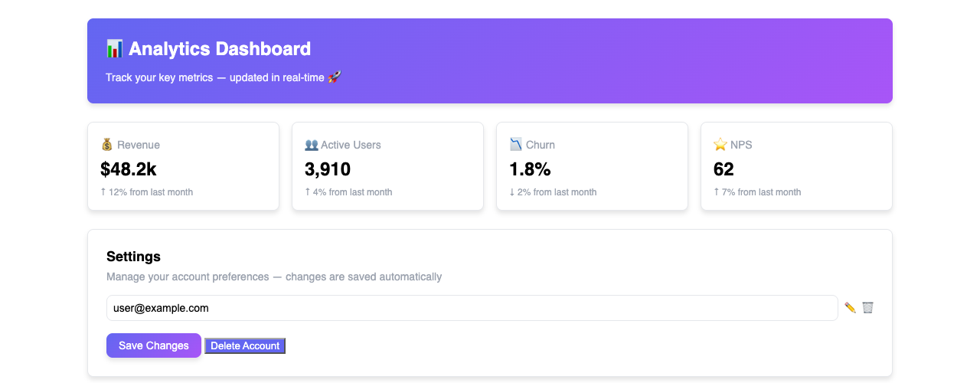Click the trash can icon beside email
The width and height of the screenshot is (980, 383).
[x=867, y=308]
